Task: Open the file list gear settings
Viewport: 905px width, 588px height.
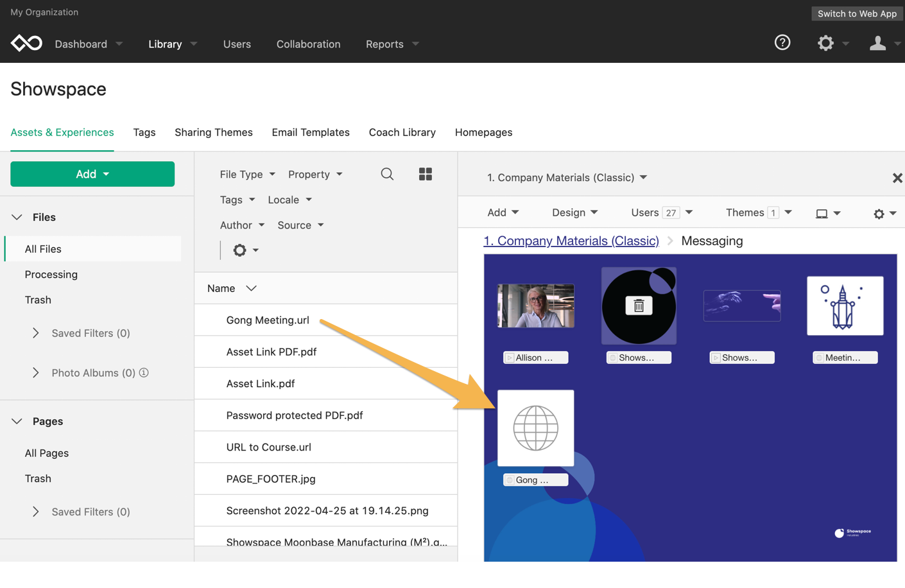Action: [240, 250]
